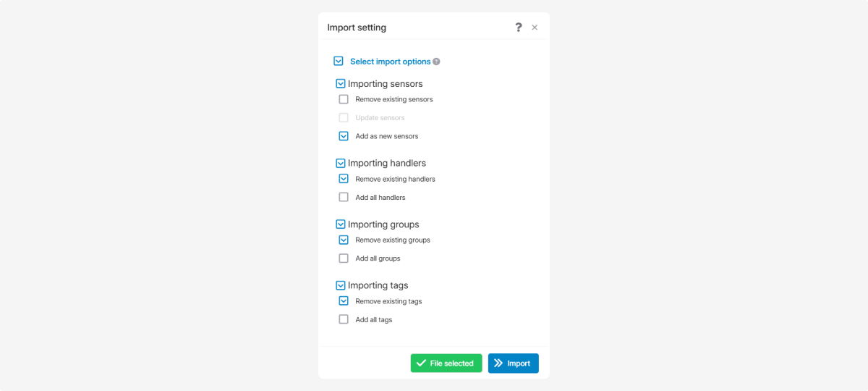Uncheck Remove existing groups
This screenshot has width=868, height=391.
point(344,240)
